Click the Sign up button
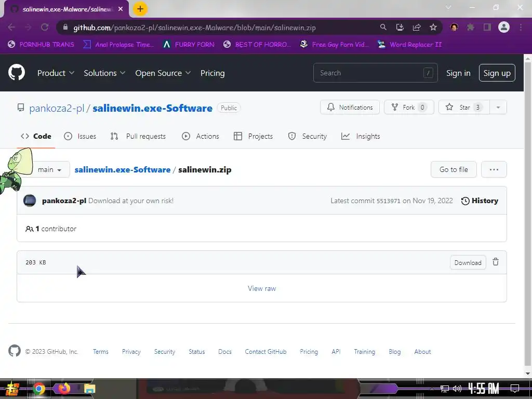 [497, 73]
